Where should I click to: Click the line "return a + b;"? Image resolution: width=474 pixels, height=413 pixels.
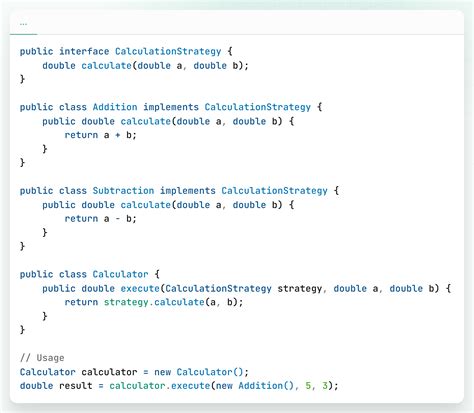100,135
